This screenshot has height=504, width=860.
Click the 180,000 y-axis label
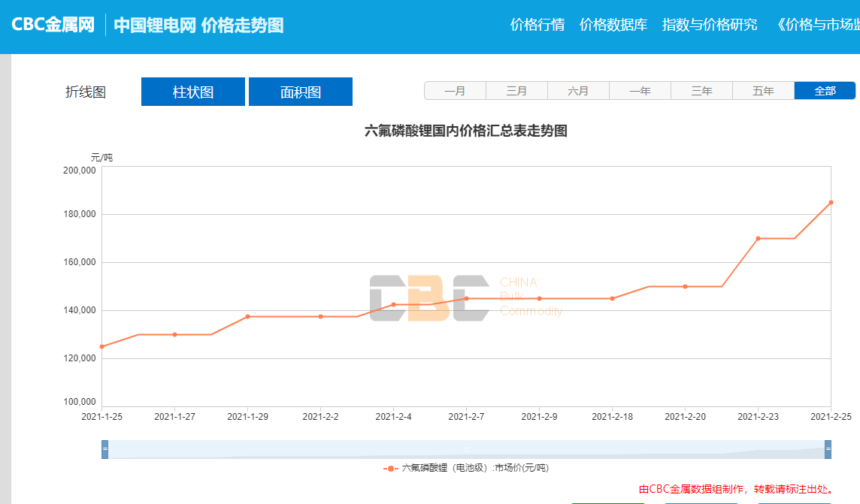[80, 214]
